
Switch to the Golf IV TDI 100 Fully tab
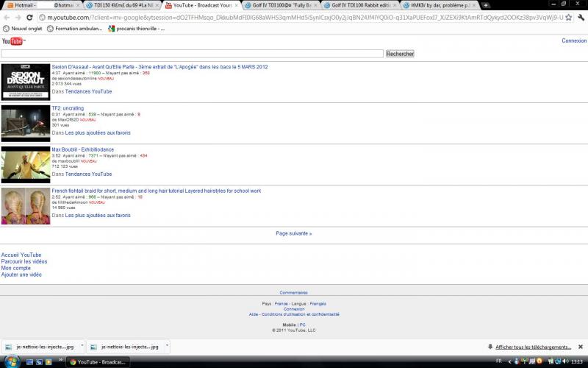(x=282, y=5)
